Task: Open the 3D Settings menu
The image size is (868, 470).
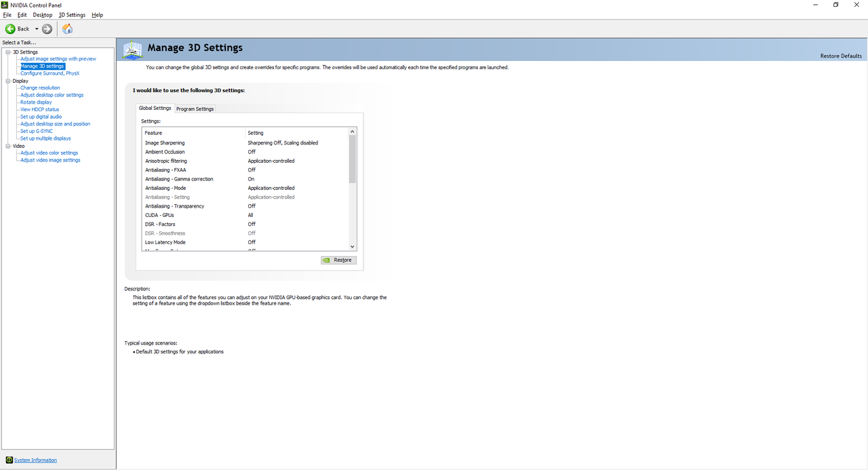Action: pyautogui.click(x=72, y=15)
